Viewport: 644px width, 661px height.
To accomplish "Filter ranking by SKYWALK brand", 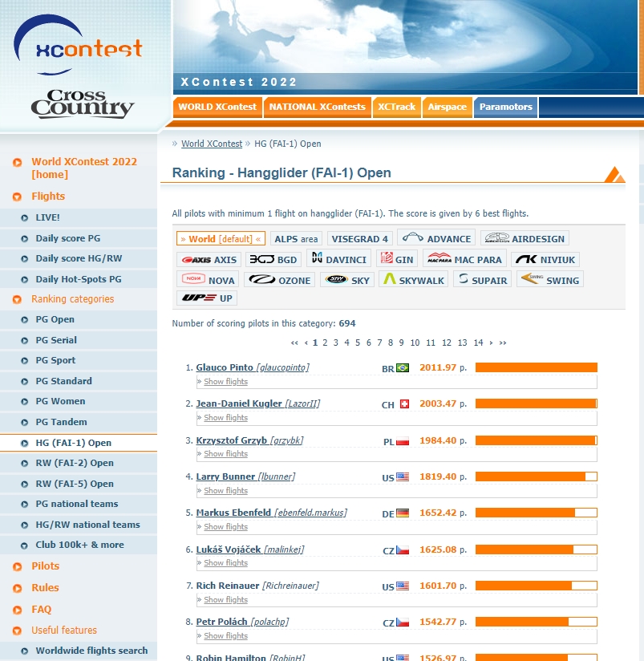I will point(414,279).
